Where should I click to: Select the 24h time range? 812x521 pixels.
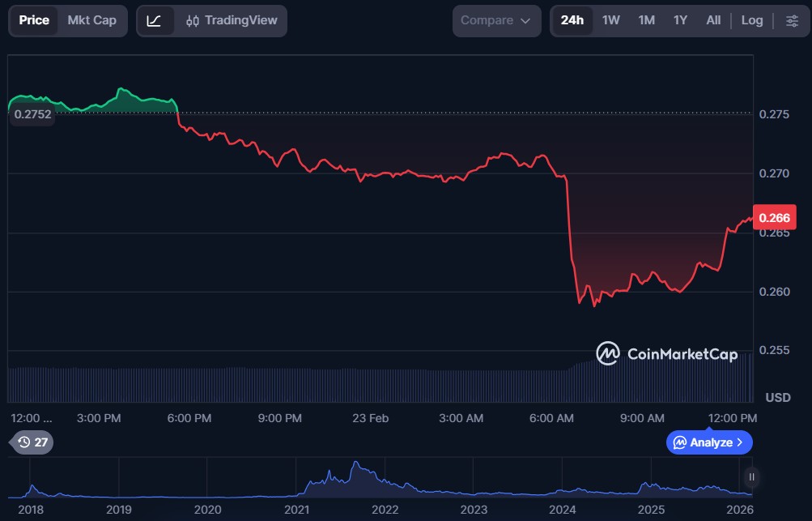pyautogui.click(x=572, y=20)
